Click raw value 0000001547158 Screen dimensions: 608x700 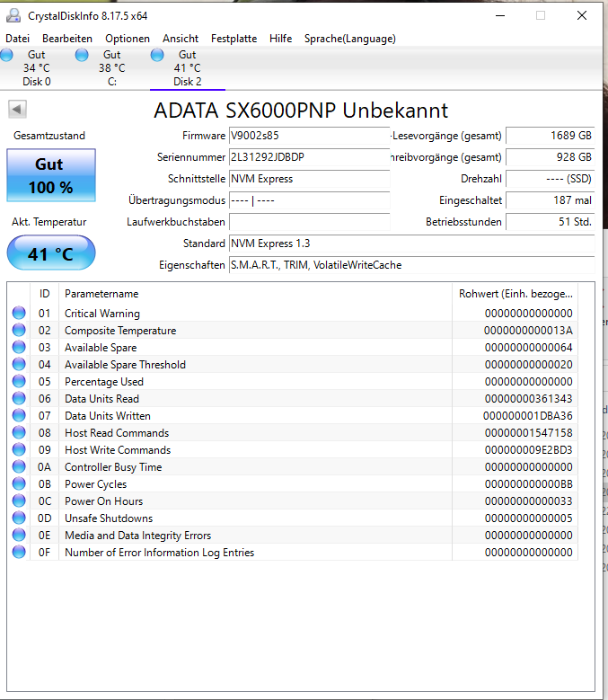529,432
